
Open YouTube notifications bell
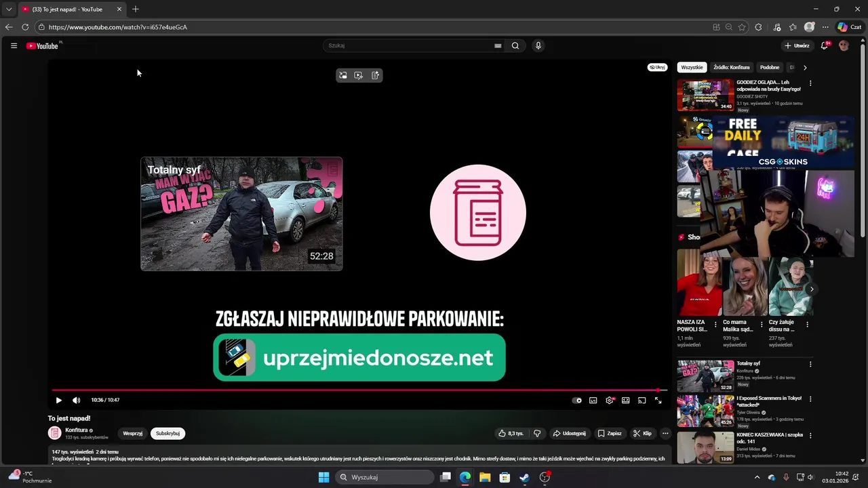tap(825, 45)
